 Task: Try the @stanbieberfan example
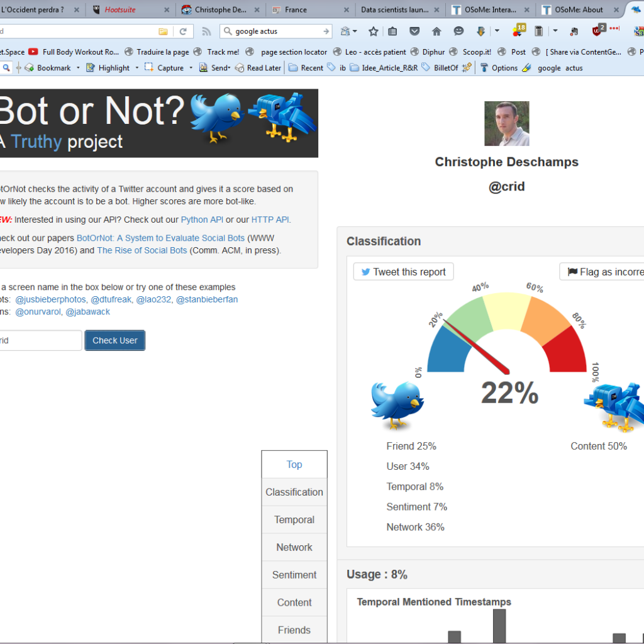point(207,299)
